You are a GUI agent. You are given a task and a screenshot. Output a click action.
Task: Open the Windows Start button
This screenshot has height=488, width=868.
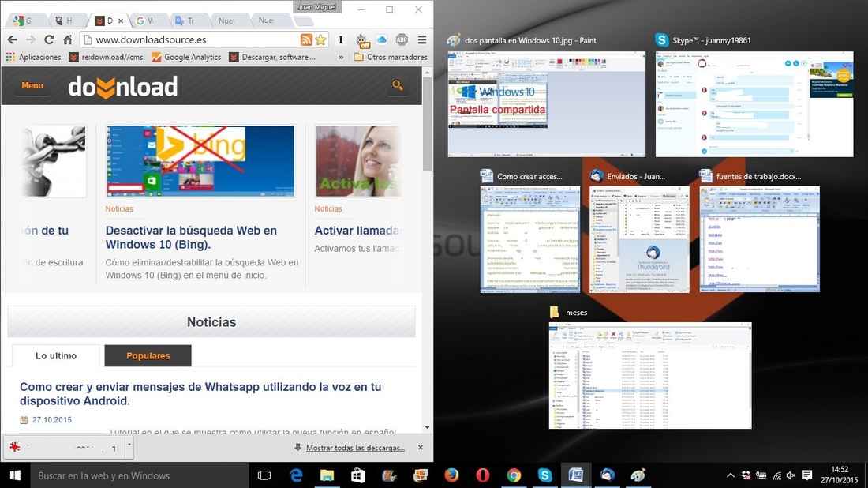click(x=15, y=475)
